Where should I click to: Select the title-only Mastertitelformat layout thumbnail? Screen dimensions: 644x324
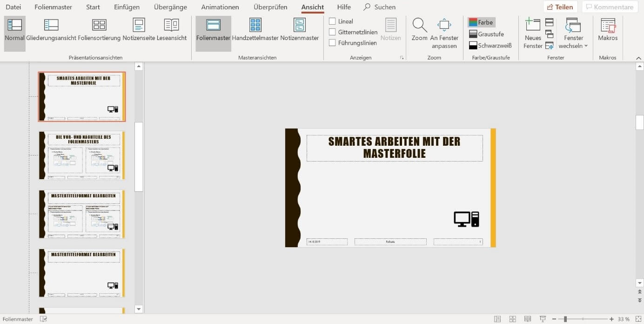(82, 273)
